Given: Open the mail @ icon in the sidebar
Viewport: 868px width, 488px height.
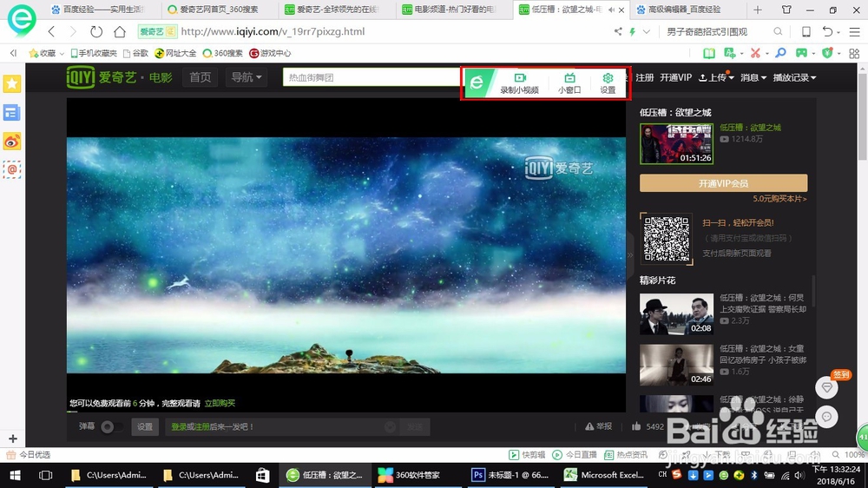Looking at the screenshot, I should click(11, 169).
